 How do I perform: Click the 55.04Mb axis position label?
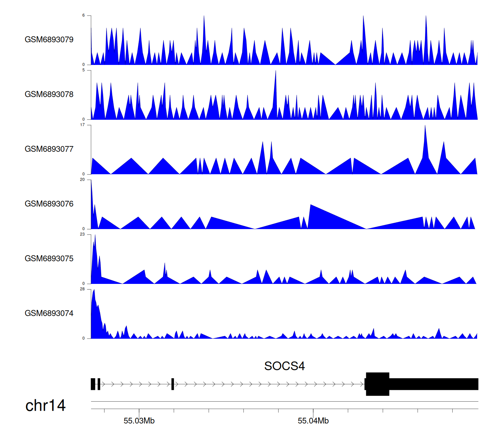coord(313,421)
